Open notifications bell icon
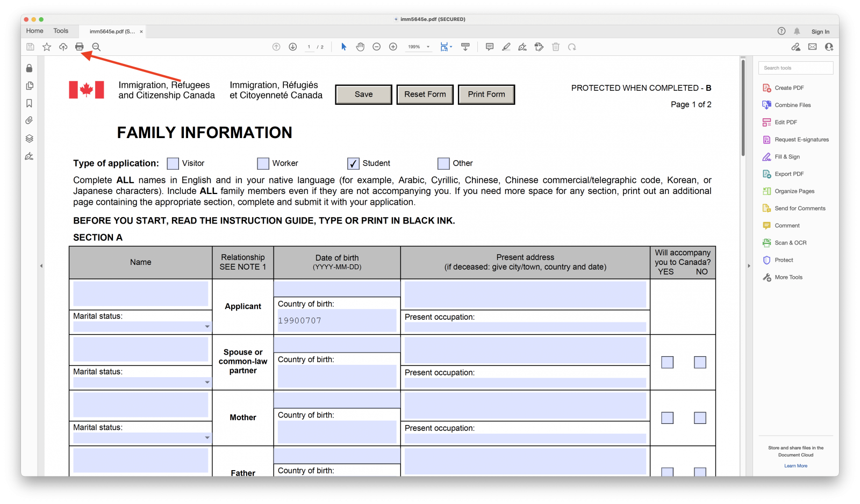This screenshot has height=504, width=860. pos(797,31)
